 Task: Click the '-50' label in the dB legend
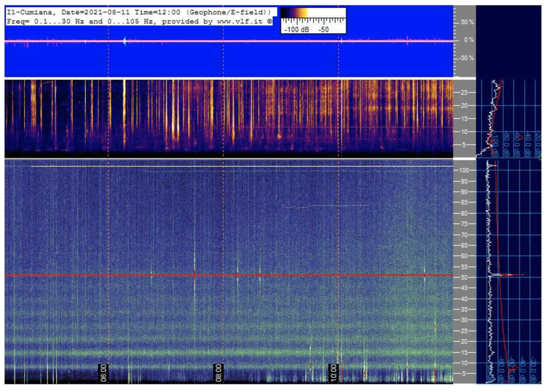pos(324,29)
